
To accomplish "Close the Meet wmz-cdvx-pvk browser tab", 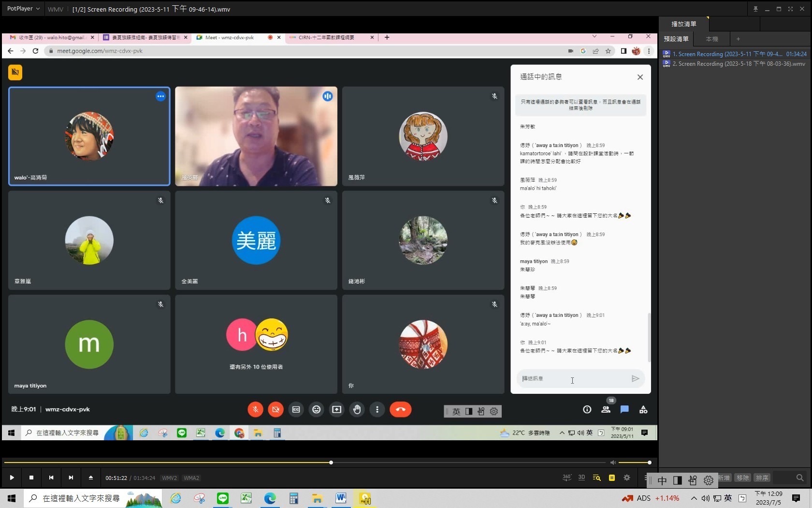I will pos(279,37).
